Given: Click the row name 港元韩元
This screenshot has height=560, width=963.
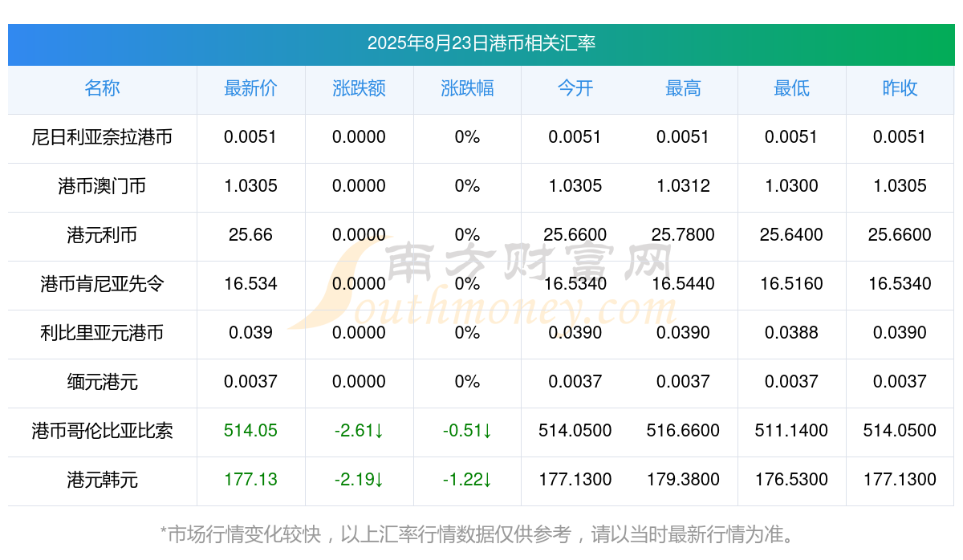Looking at the screenshot, I should 102,480.
